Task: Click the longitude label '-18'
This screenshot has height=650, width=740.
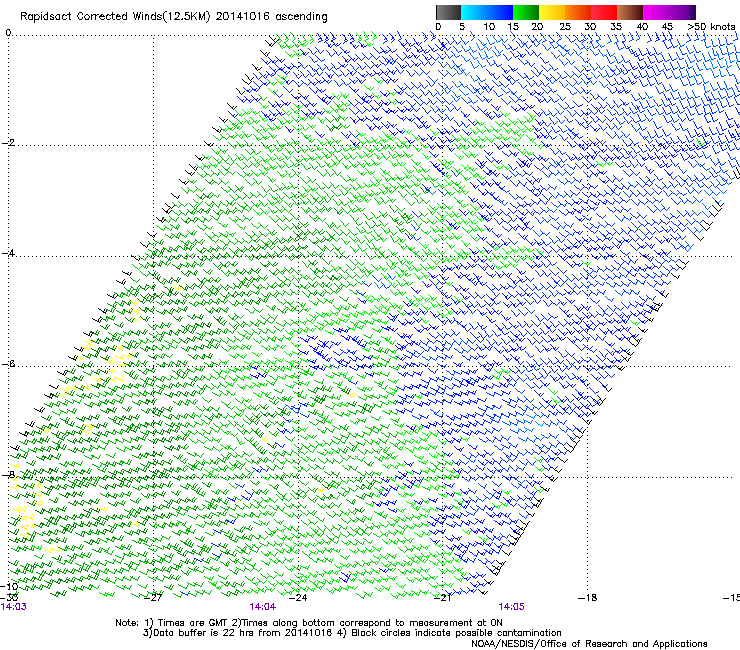Action: click(x=587, y=598)
